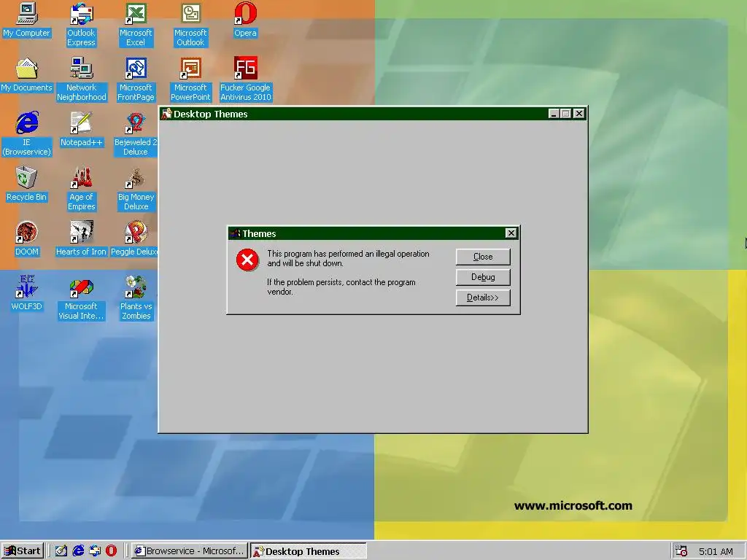747x560 pixels.
Task: Maximize the Desktop Themes window
Action: click(x=565, y=113)
